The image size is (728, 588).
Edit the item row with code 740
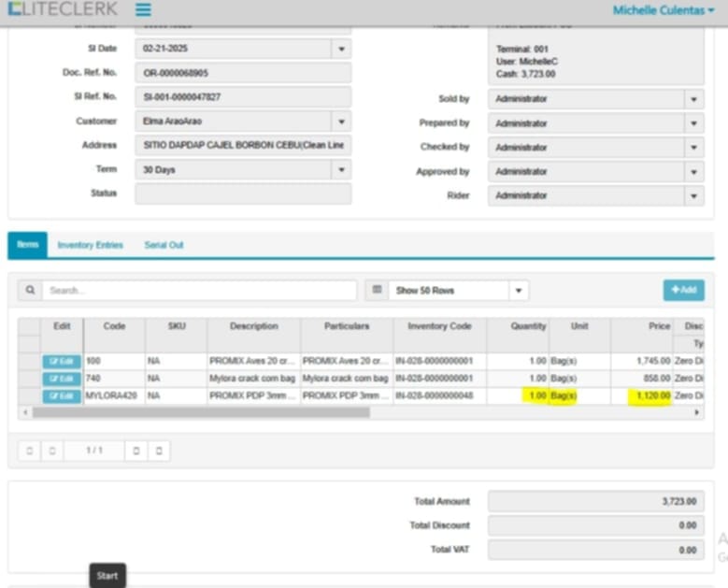tap(62, 379)
